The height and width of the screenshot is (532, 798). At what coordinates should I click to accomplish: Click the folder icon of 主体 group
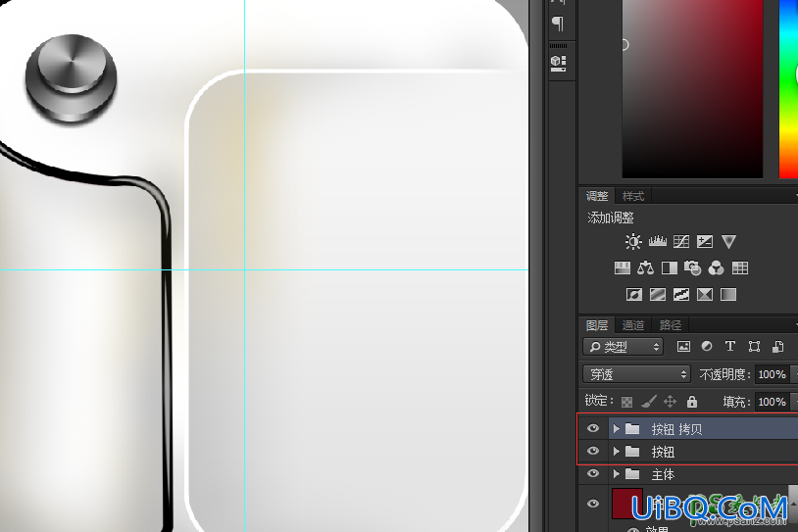click(632, 474)
